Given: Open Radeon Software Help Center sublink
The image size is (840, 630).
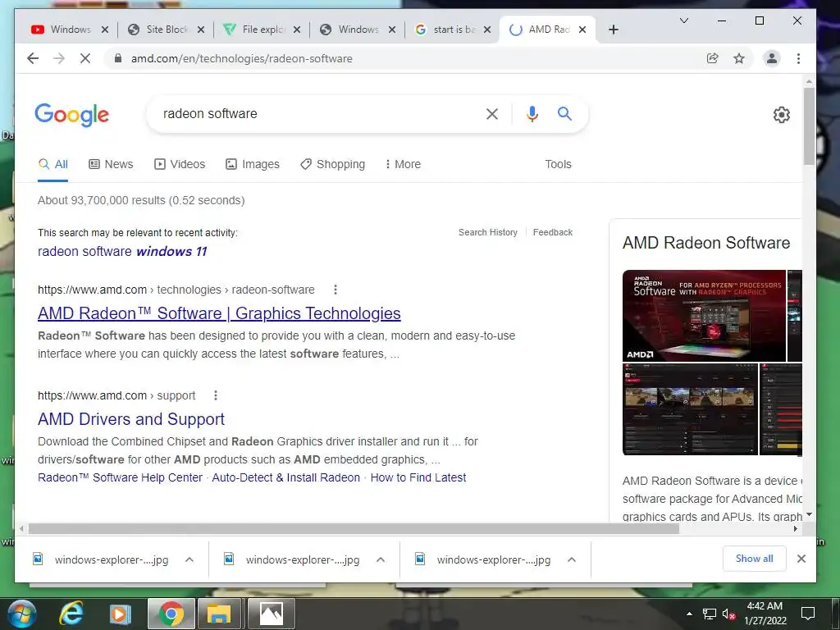Looking at the screenshot, I should (120, 478).
